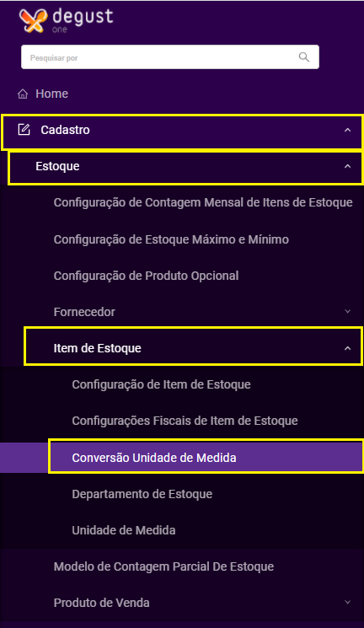This screenshot has width=364, height=628.
Task: Expand the Produto de Venda arrow
Action: point(348,603)
